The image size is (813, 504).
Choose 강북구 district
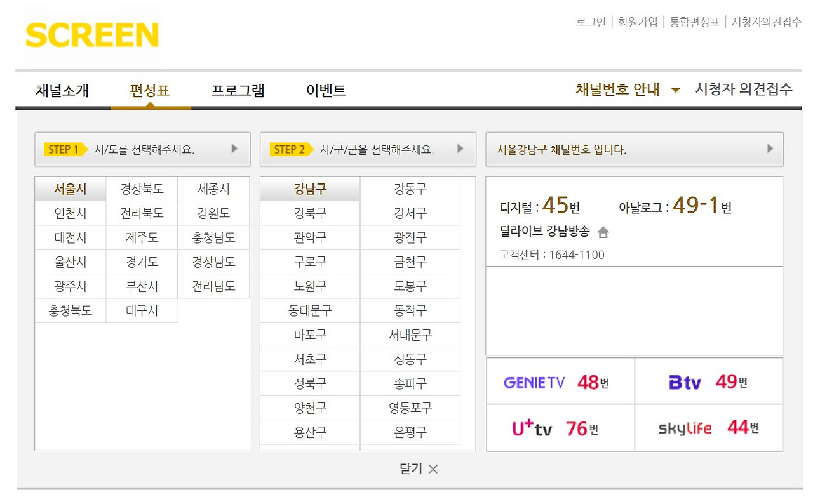[310, 213]
